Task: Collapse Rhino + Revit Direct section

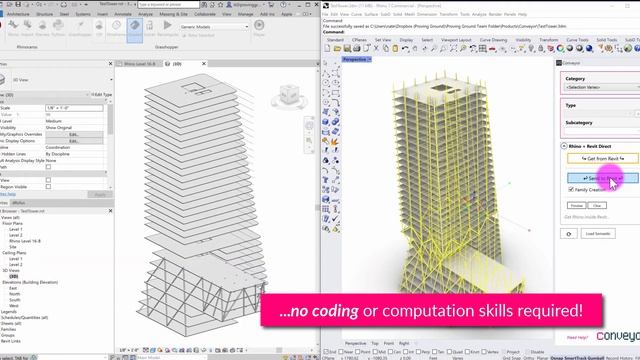Action: click(564, 146)
